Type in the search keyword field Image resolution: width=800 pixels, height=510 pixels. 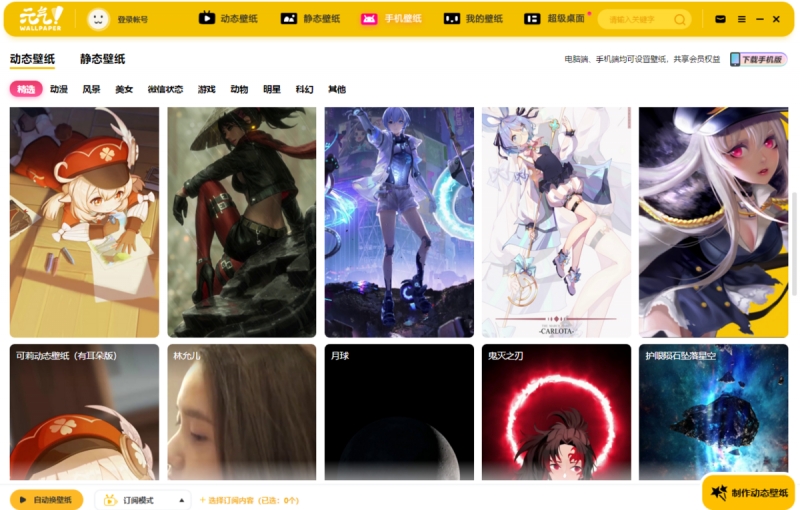[x=635, y=19]
